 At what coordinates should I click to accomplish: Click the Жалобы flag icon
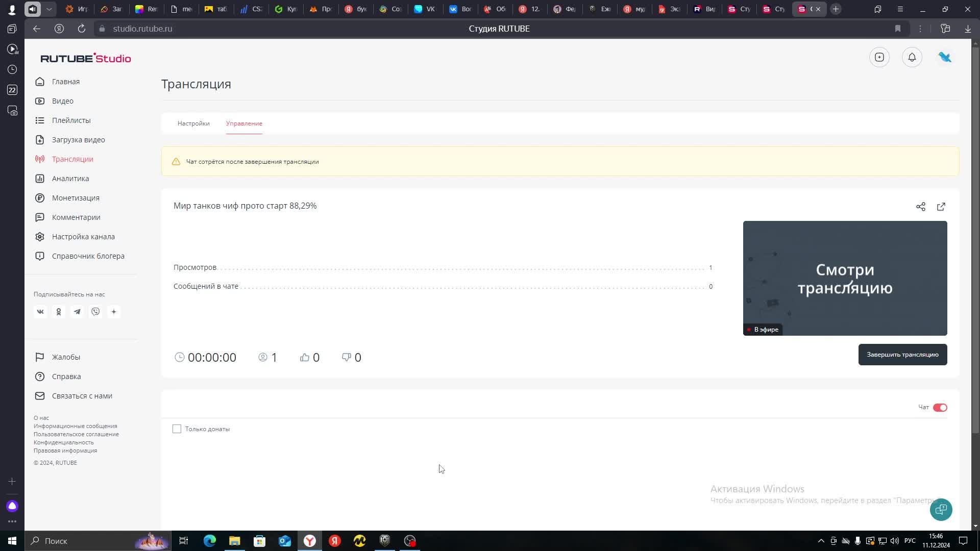(40, 357)
